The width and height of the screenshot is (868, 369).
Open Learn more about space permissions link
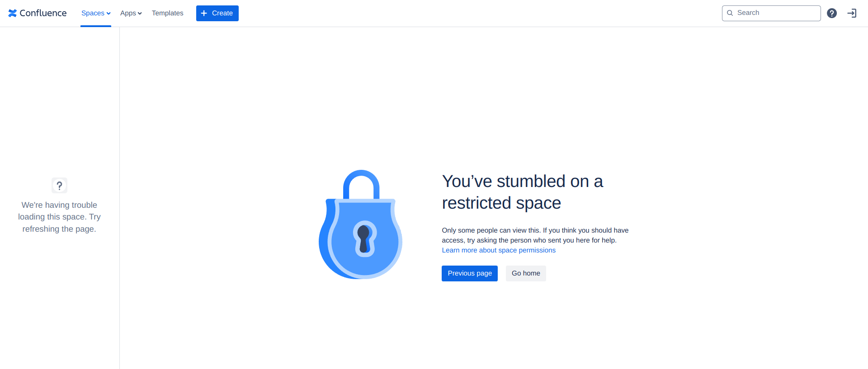tap(499, 250)
